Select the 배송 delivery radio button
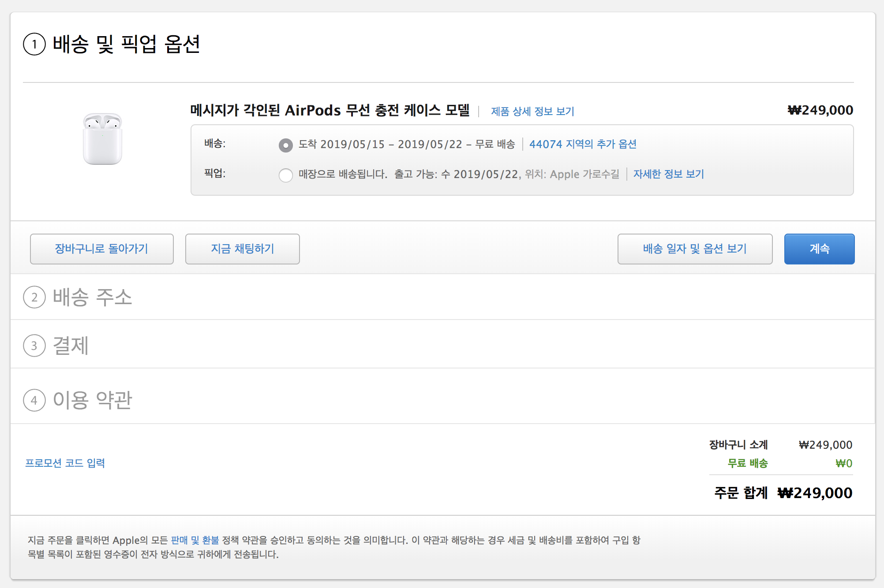The image size is (884, 588). click(286, 145)
